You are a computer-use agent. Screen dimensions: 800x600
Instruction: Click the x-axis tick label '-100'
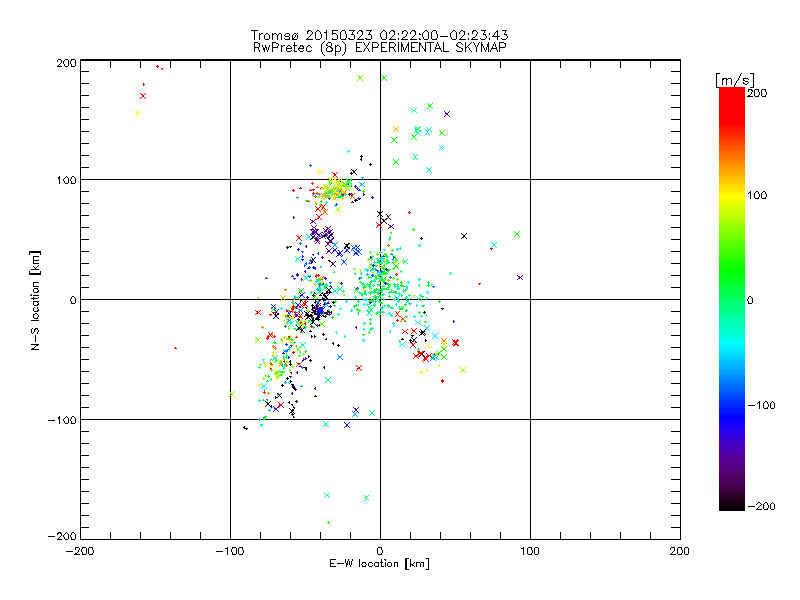point(230,552)
